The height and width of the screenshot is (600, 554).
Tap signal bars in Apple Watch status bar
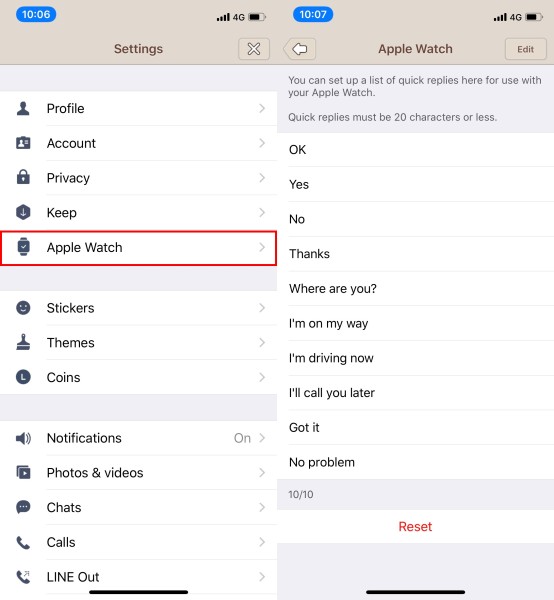pyautogui.click(x=500, y=17)
